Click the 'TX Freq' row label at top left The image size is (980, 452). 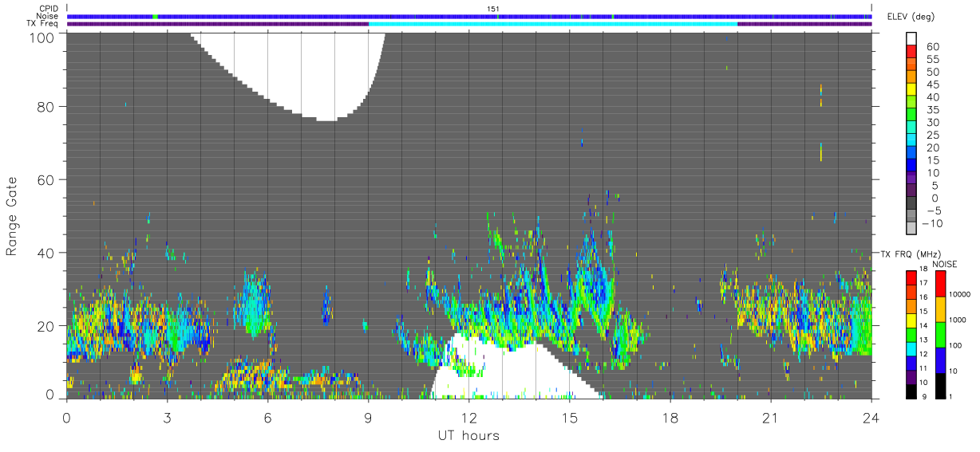tap(43, 24)
